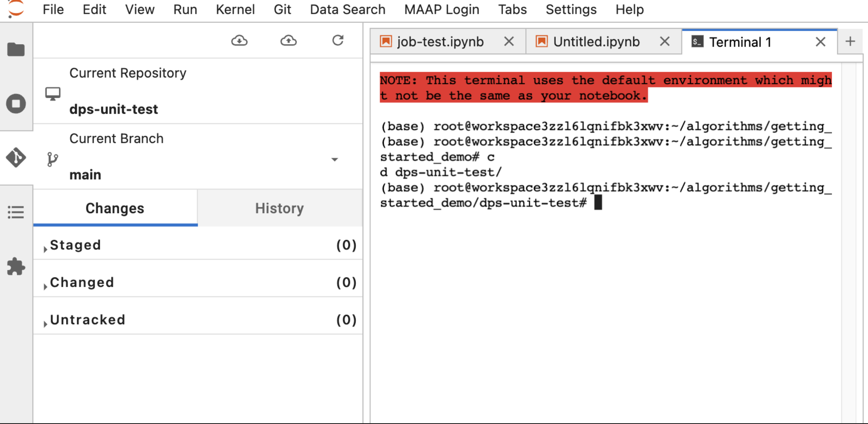Viewport: 868px width, 424px height.
Task: Open the File menu
Action: [53, 9]
